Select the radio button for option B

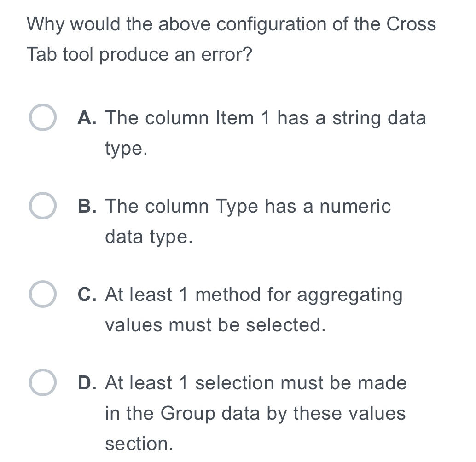(42, 206)
